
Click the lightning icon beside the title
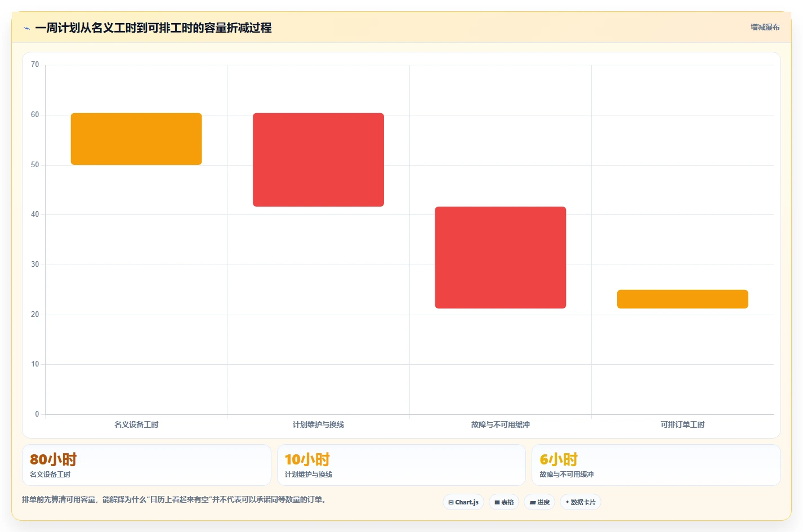point(26,28)
